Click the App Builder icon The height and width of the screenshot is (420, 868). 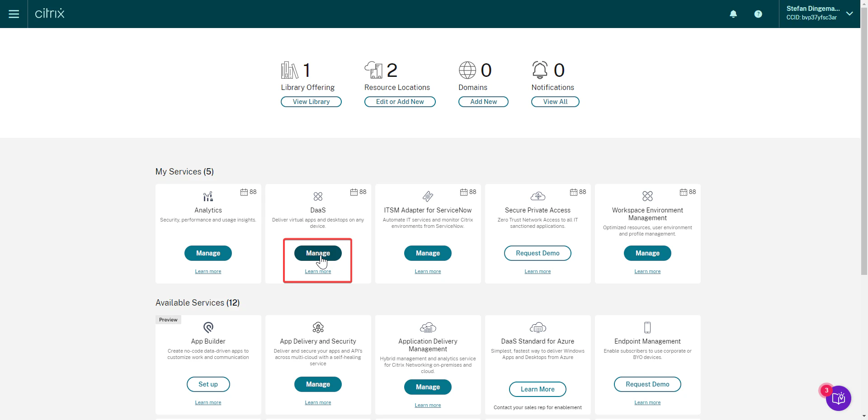pyautogui.click(x=208, y=327)
